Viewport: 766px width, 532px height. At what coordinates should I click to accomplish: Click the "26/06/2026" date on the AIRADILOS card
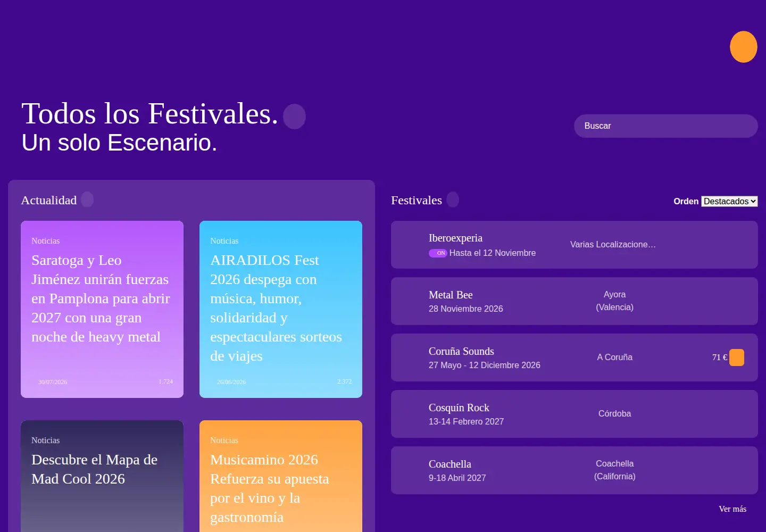[231, 382]
